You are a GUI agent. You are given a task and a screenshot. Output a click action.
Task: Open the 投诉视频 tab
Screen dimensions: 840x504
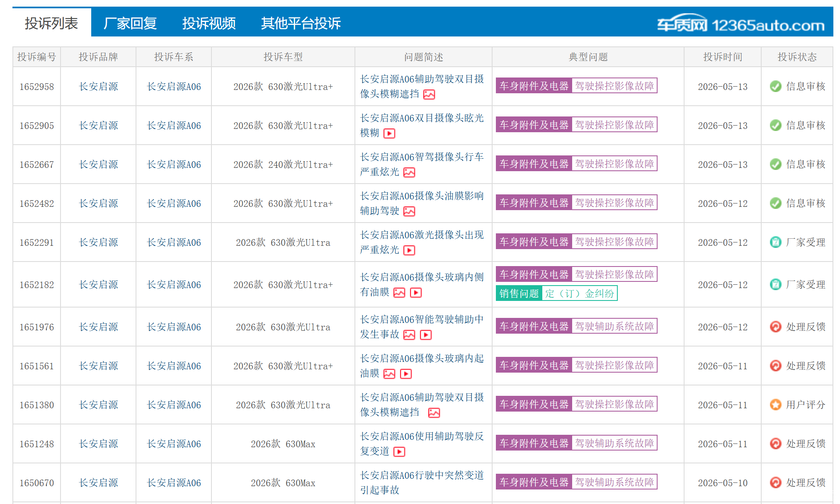pos(209,23)
